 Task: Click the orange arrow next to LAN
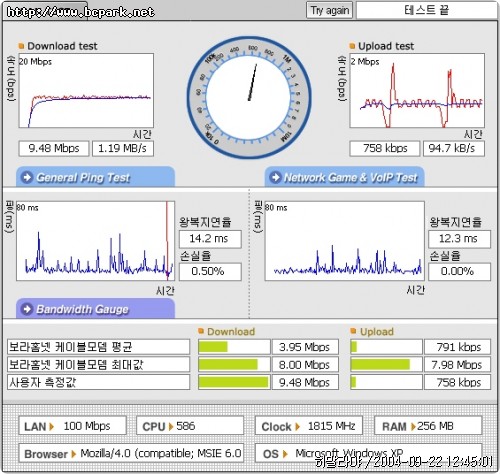(x=52, y=426)
